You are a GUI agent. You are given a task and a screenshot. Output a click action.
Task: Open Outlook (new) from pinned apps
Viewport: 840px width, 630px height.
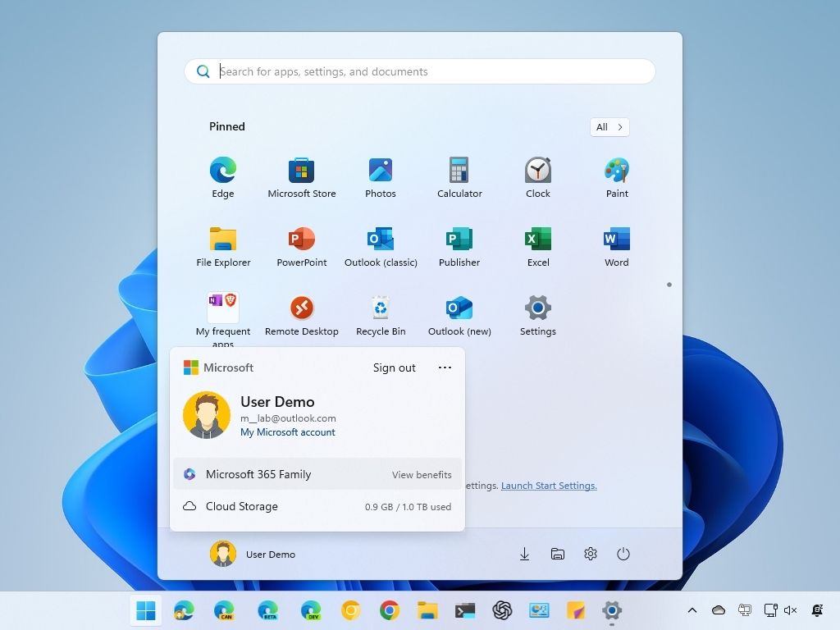tap(459, 310)
